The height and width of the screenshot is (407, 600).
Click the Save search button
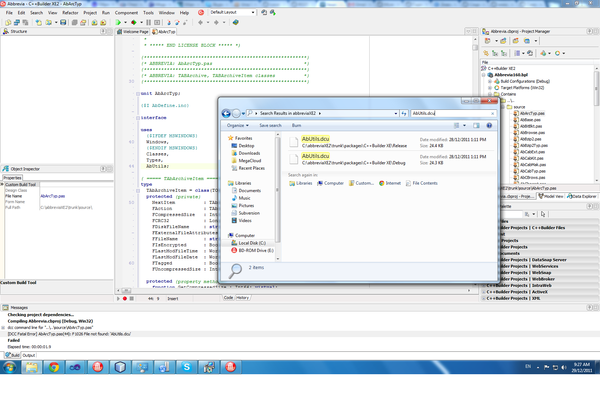click(x=270, y=126)
